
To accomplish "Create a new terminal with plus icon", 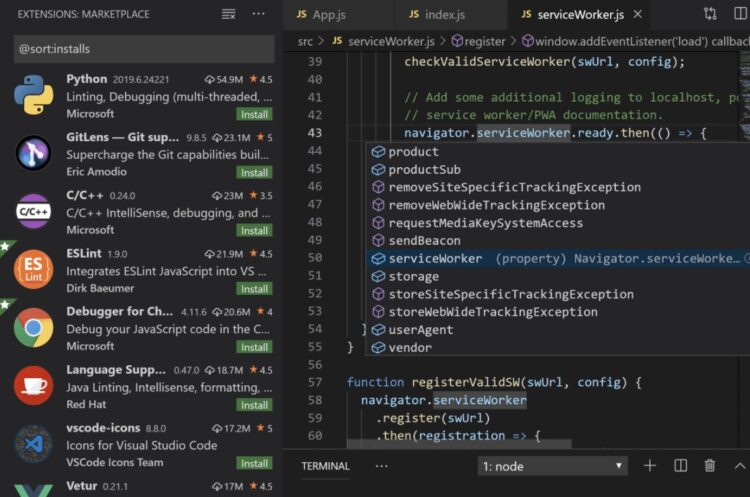I will click(649, 466).
